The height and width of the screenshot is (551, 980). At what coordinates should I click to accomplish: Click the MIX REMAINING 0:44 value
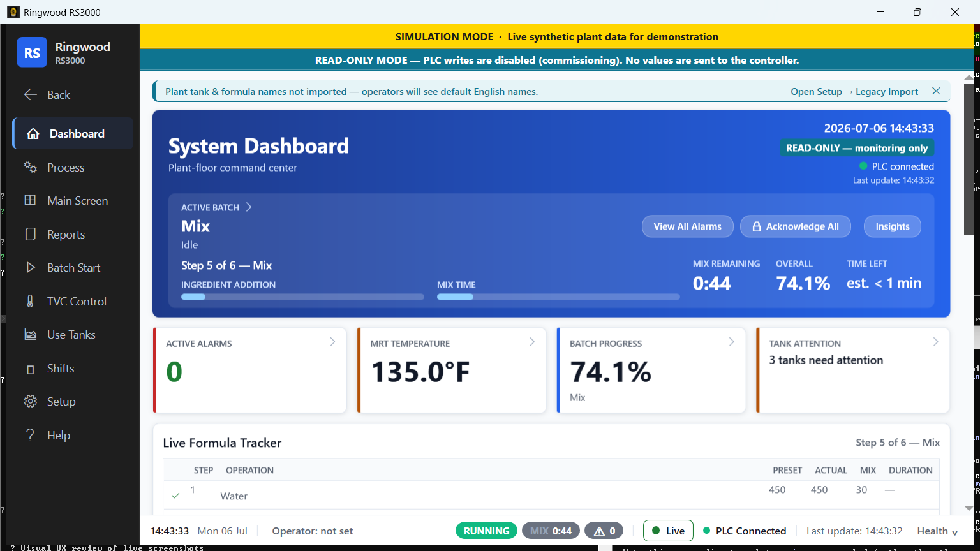[x=711, y=283]
